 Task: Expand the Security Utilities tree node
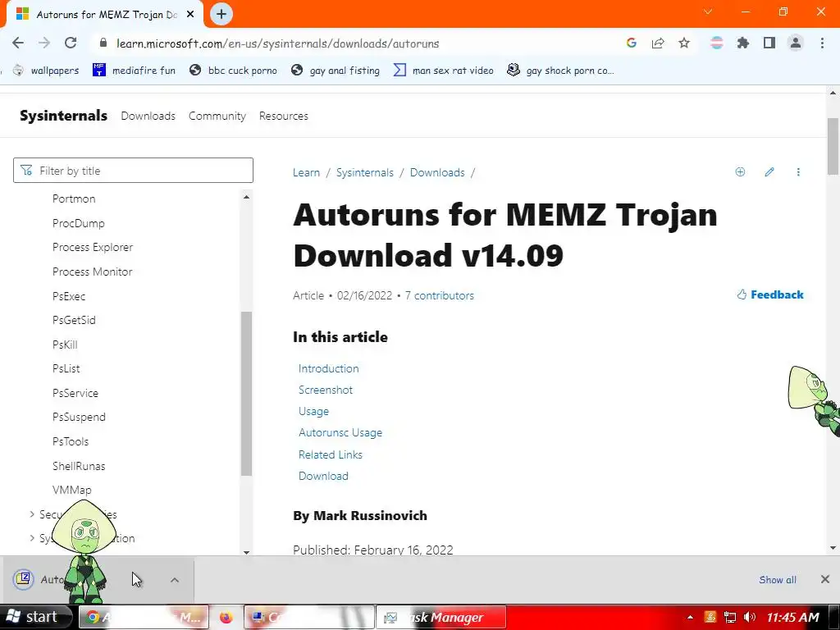pos(32,514)
